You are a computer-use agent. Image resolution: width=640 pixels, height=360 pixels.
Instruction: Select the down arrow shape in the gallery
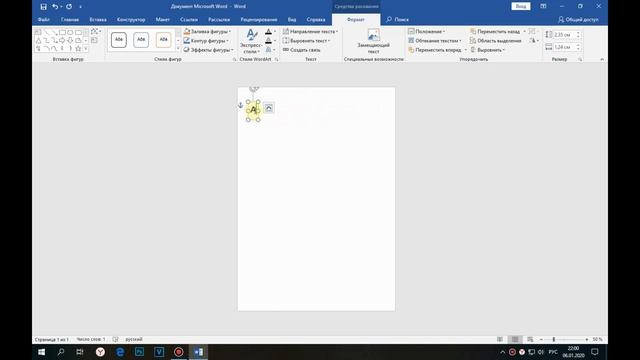[x=70, y=40]
